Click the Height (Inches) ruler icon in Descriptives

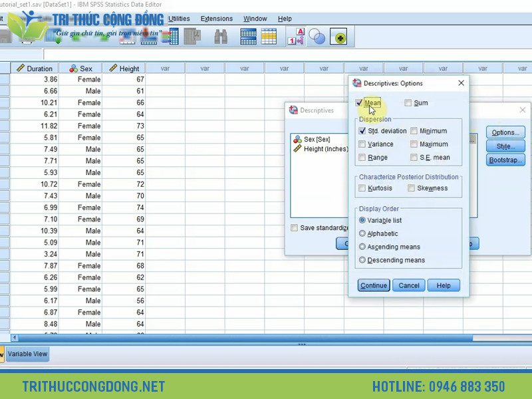coord(297,148)
